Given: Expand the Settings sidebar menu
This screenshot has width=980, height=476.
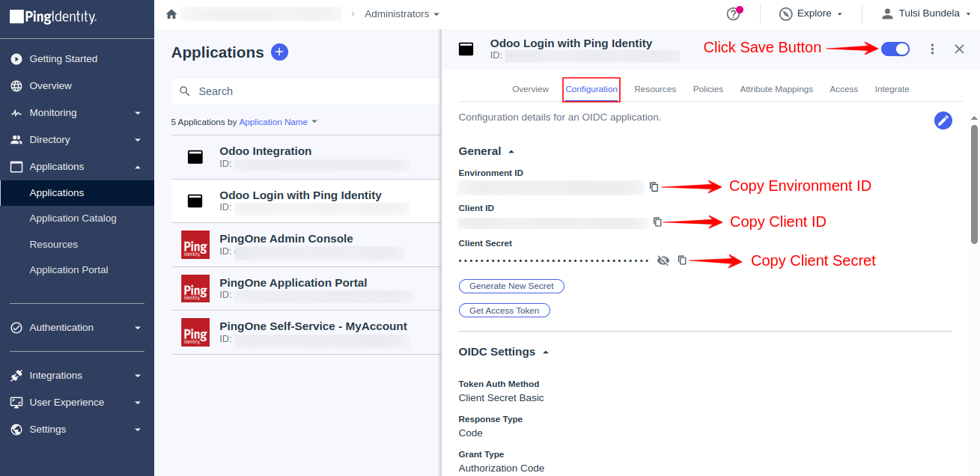Looking at the screenshot, I should [138, 430].
